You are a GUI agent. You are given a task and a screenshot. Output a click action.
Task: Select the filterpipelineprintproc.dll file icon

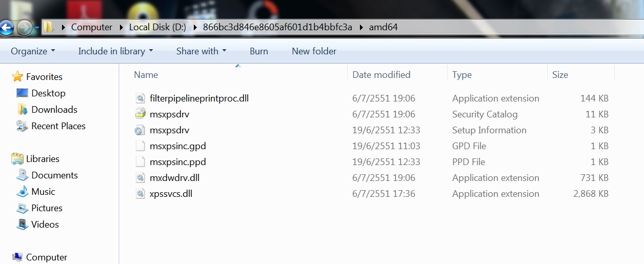coord(140,98)
